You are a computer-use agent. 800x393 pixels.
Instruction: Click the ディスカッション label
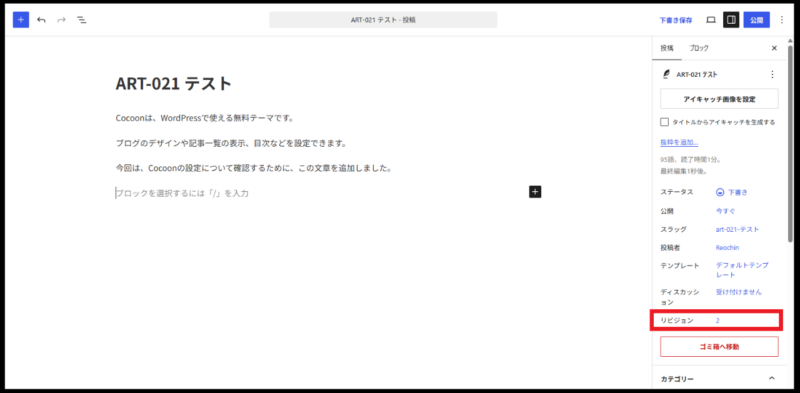pyautogui.click(x=680, y=297)
